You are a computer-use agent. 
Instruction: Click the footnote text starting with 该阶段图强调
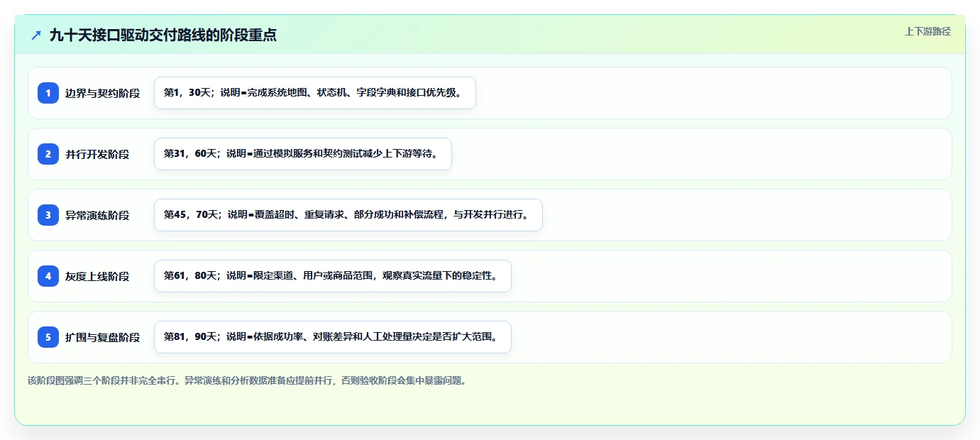point(247,380)
